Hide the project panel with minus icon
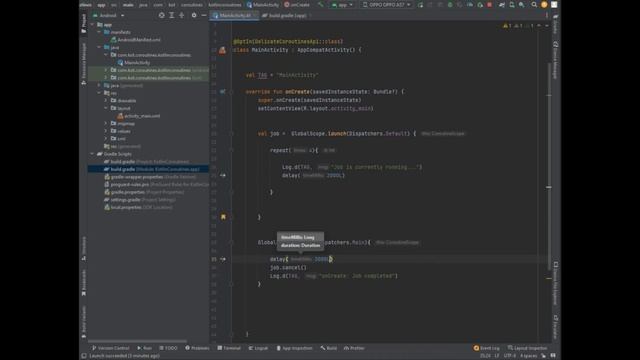The width and height of the screenshot is (640, 360). [x=204, y=16]
